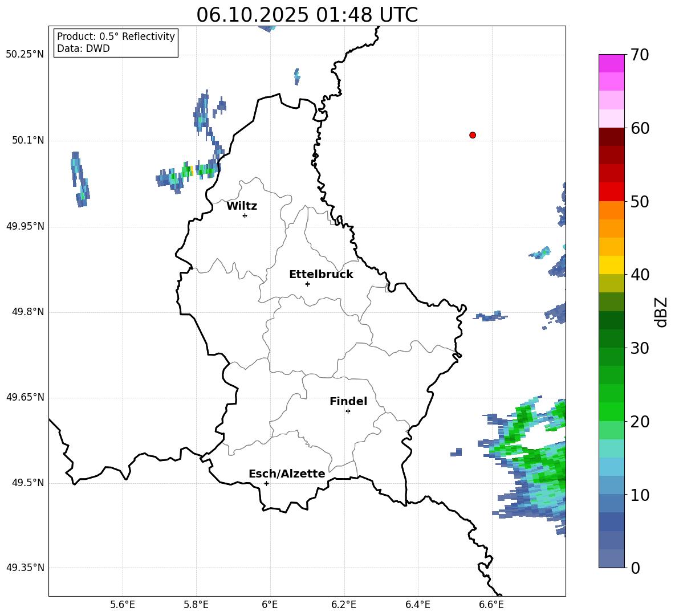Click the Wiltz station cross marker
675x616 pixels.
[245, 215]
